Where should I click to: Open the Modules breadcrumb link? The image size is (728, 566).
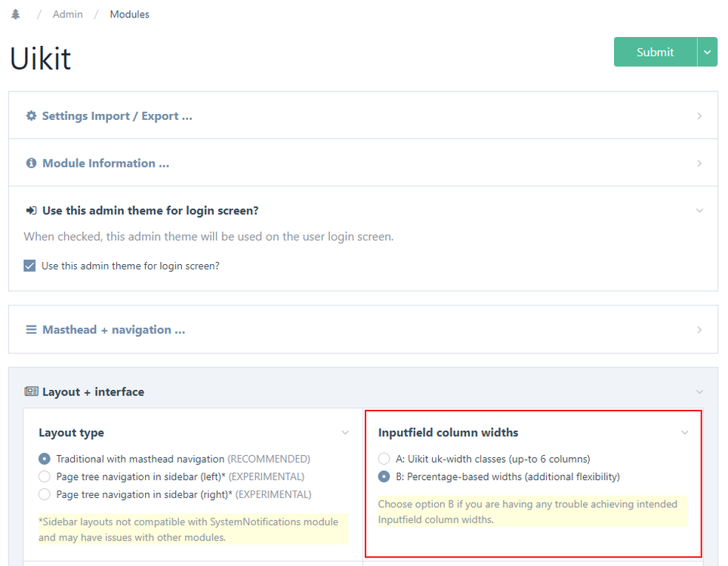(130, 14)
